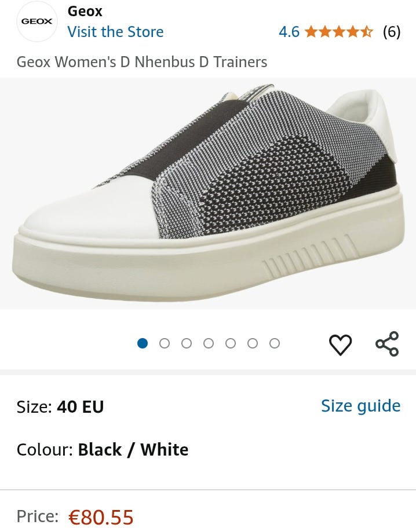Select the fifth image pagination dot
The width and height of the screenshot is (416, 532).
(x=231, y=343)
